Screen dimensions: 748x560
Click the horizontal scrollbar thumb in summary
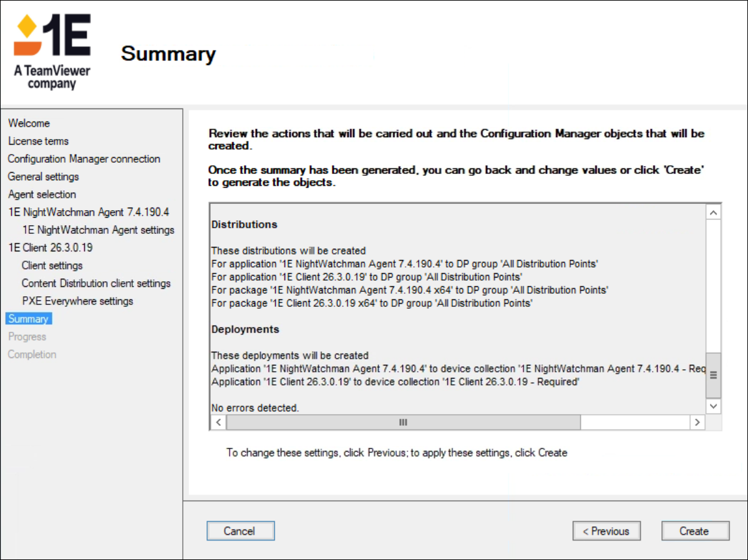click(403, 422)
